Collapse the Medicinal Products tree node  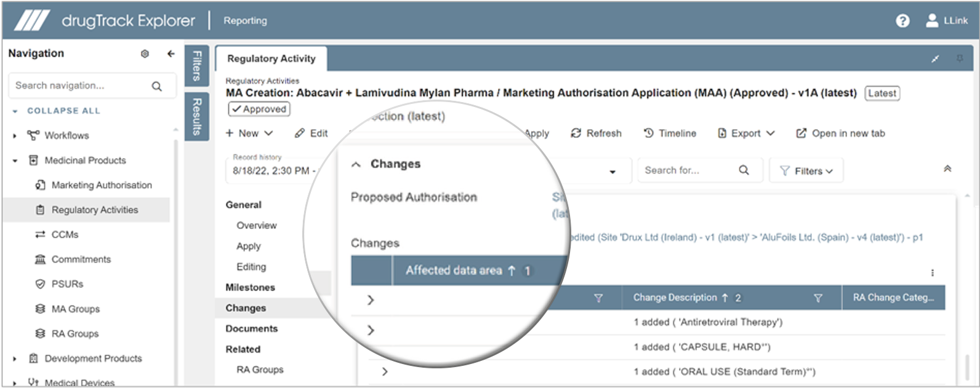pos(15,160)
